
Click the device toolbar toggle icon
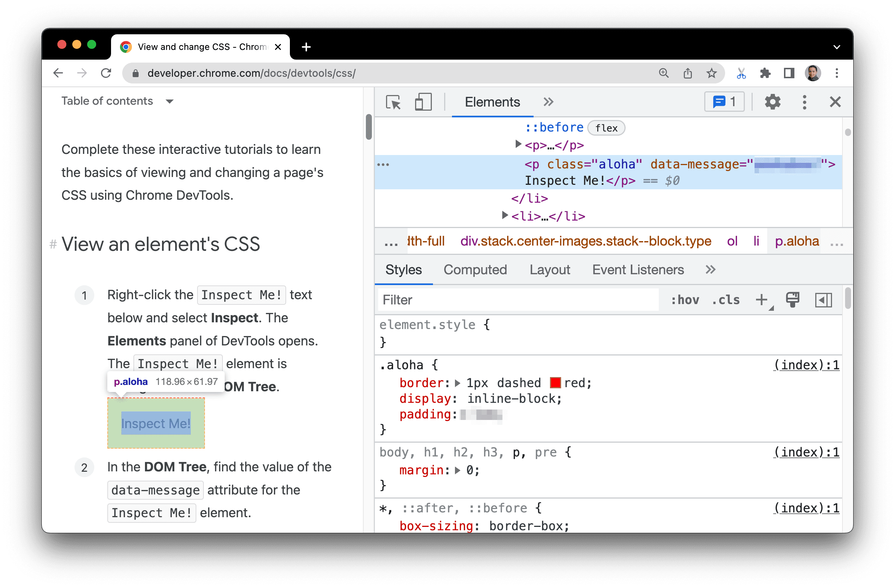[423, 102]
